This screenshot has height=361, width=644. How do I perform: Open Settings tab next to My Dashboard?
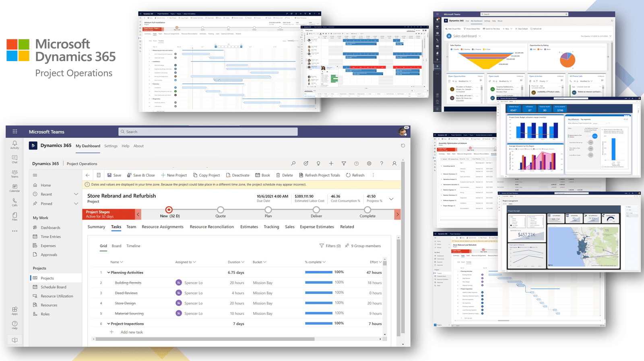click(111, 146)
